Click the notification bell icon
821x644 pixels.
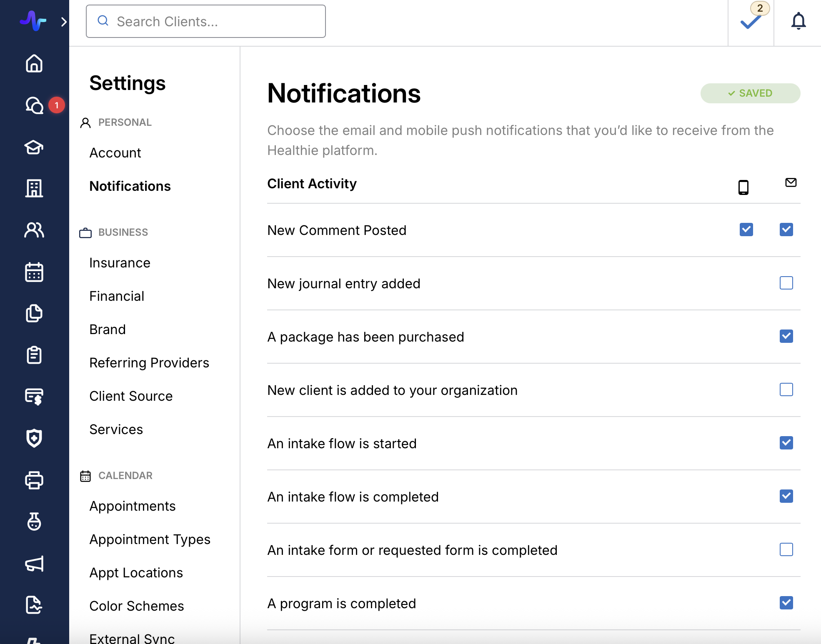click(798, 21)
